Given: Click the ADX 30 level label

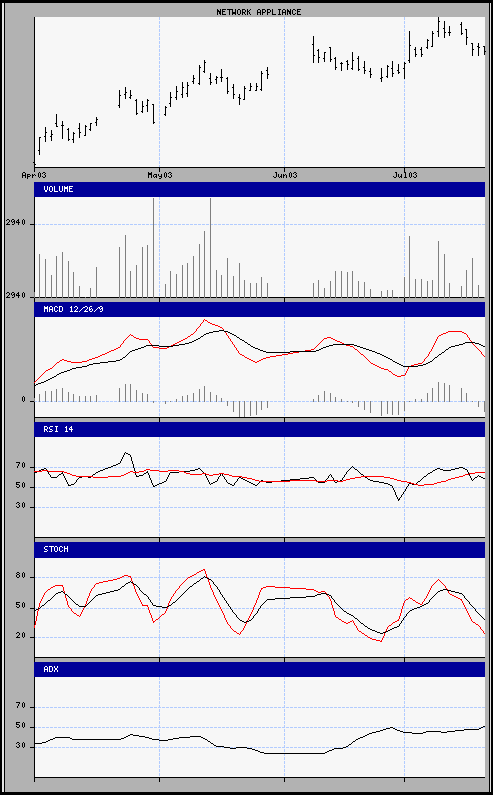Looking at the screenshot, I should 21,746.
